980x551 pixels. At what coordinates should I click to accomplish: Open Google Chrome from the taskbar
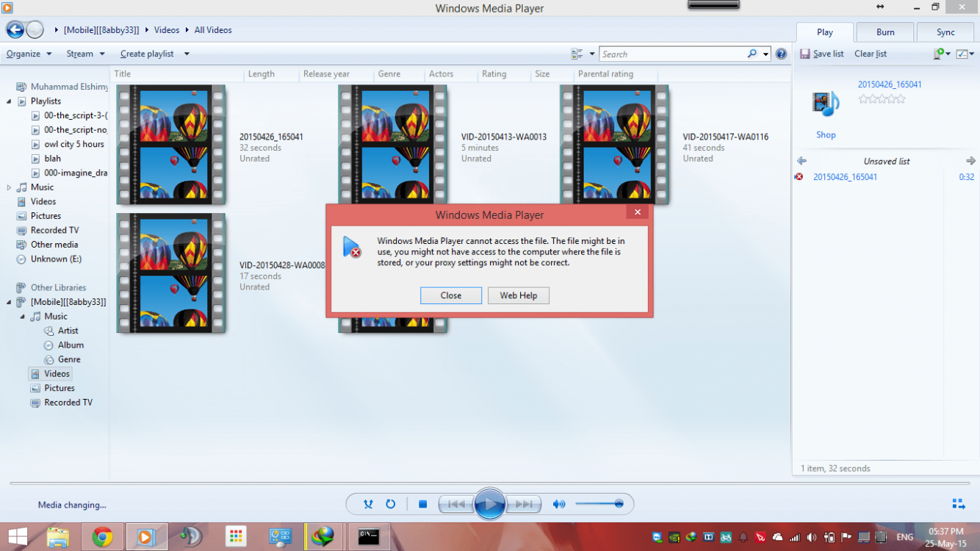click(102, 537)
